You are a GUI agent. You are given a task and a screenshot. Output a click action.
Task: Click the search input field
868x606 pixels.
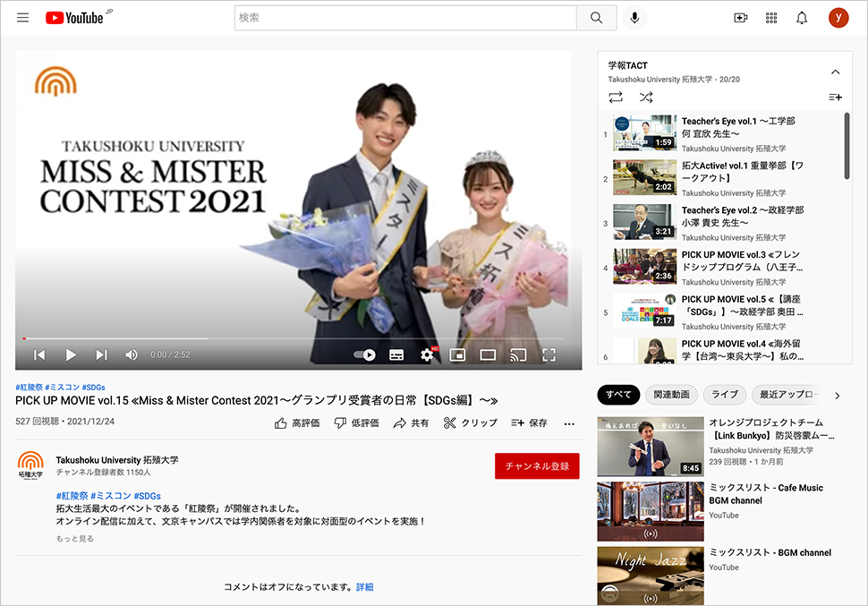405,18
